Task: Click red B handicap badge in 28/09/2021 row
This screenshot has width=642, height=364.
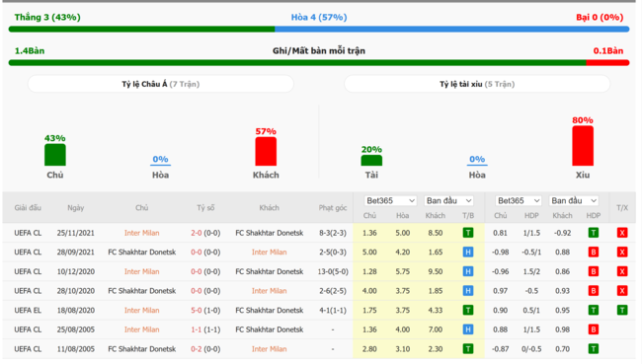Action: [593, 253]
